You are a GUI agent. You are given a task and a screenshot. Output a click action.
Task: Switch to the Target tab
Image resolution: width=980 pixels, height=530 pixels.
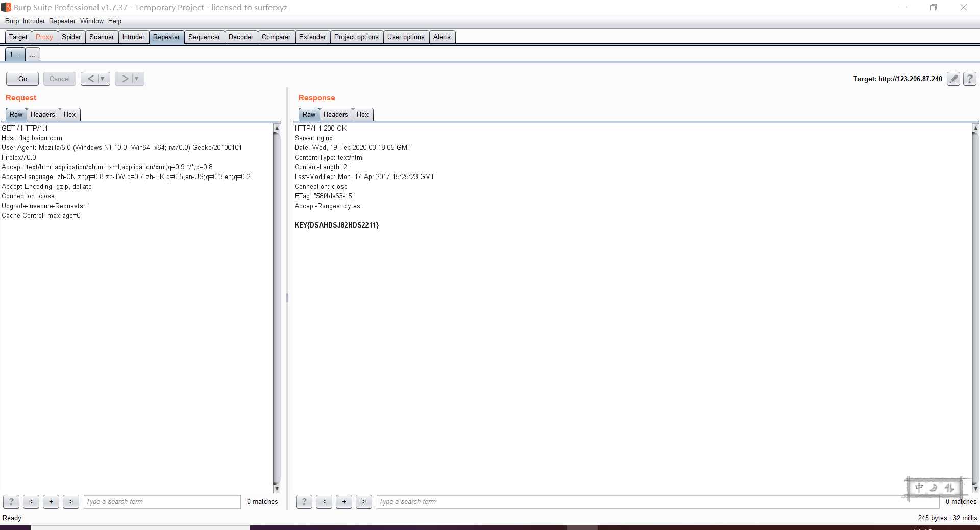pos(18,37)
